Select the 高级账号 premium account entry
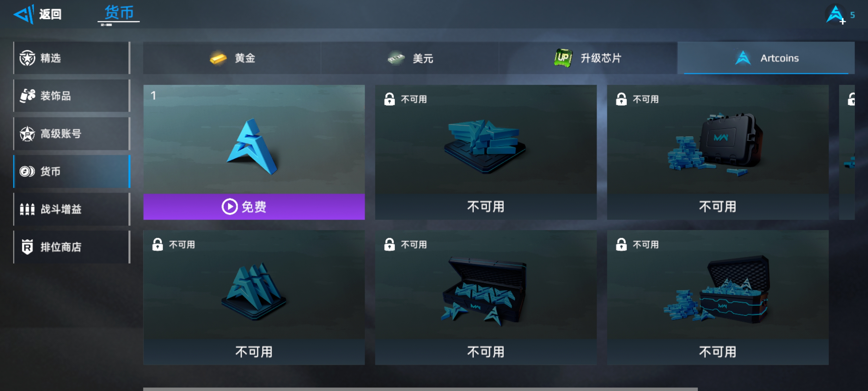Screen dimensions: 868x391 pos(72,133)
